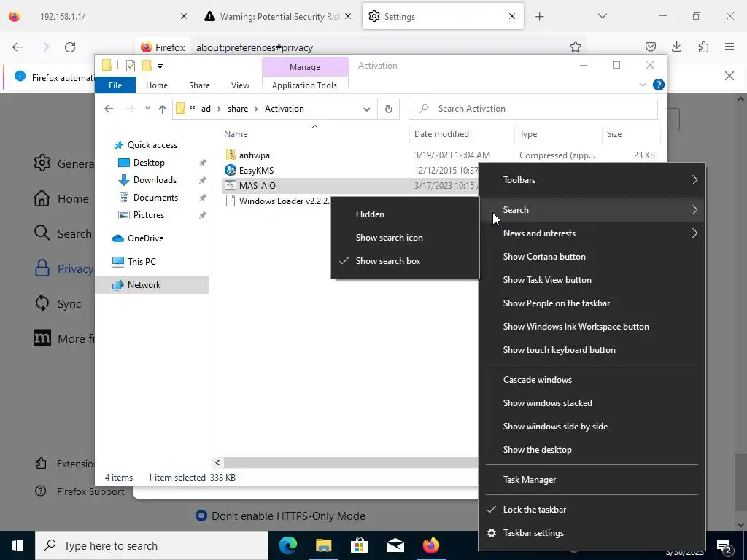The height and width of the screenshot is (560, 747).
Task: Select Show search icon option
Action: point(405,238)
